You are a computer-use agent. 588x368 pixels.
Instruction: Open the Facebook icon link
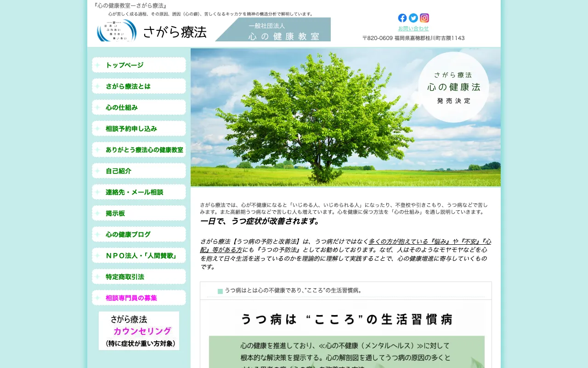click(402, 18)
